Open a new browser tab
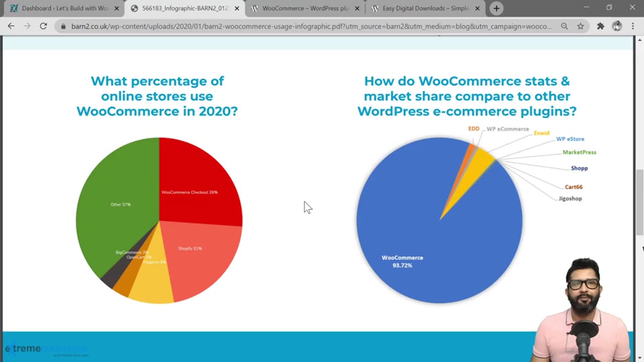The width and height of the screenshot is (644, 362). [497, 8]
